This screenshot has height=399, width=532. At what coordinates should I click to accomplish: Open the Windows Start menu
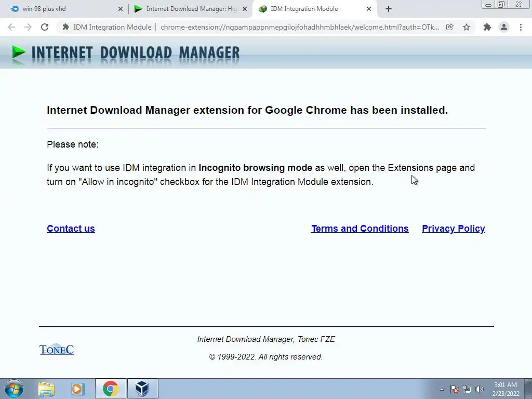(14, 389)
